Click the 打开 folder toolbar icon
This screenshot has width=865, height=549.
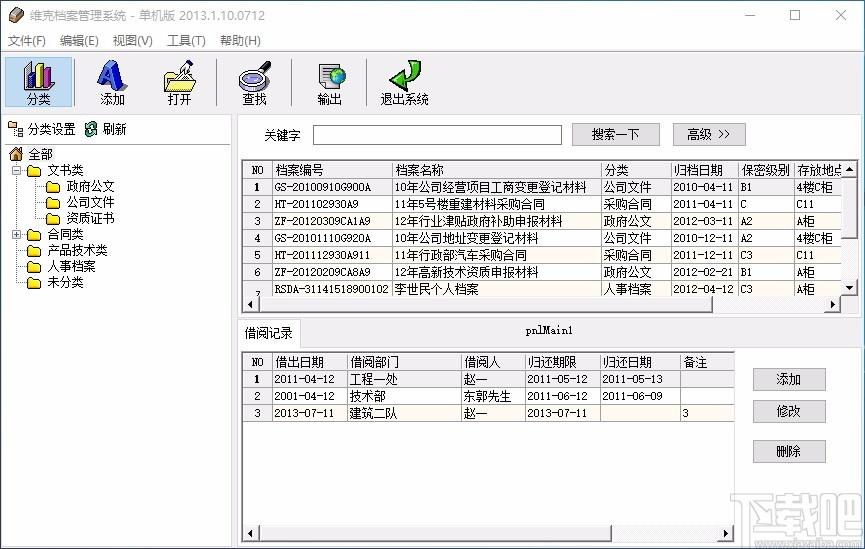(x=179, y=82)
